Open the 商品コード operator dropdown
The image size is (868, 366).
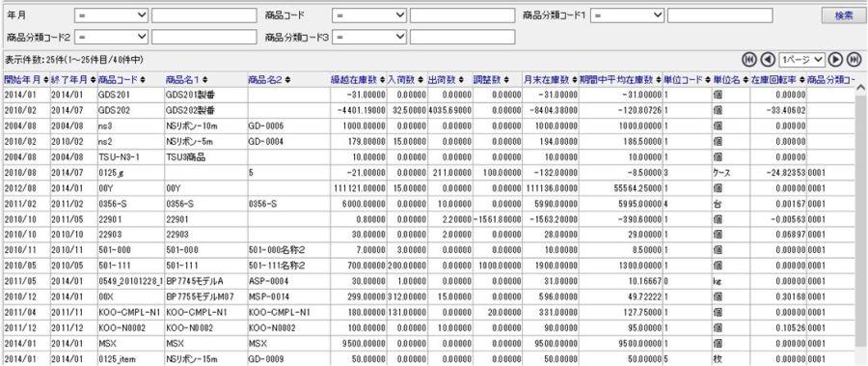coord(369,15)
